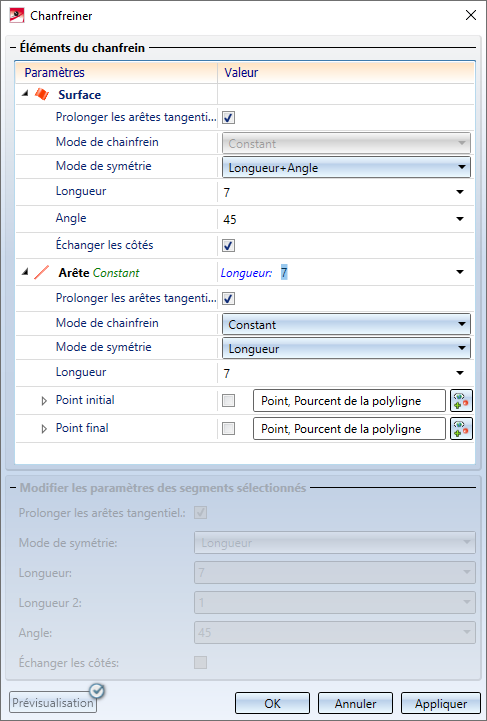Collapse the Surface group triangle

pyautogui.click(x=25, y=94)
